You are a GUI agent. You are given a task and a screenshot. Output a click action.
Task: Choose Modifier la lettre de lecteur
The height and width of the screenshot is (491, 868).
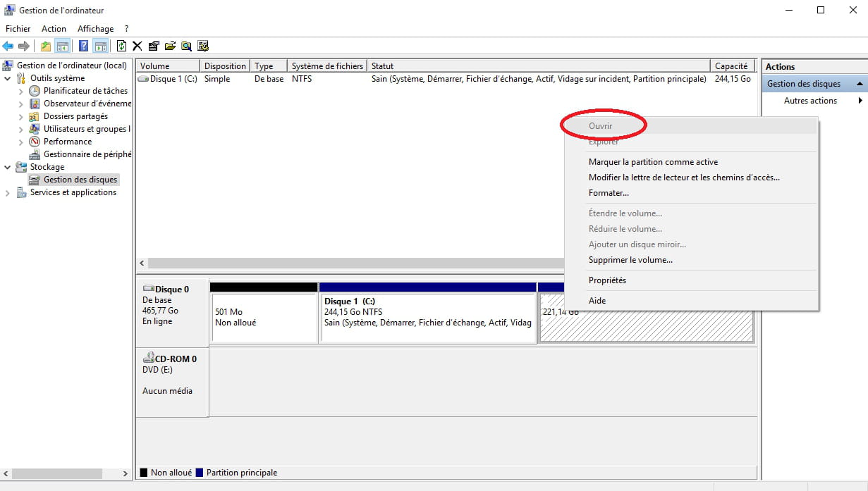[x=684, y=178]
